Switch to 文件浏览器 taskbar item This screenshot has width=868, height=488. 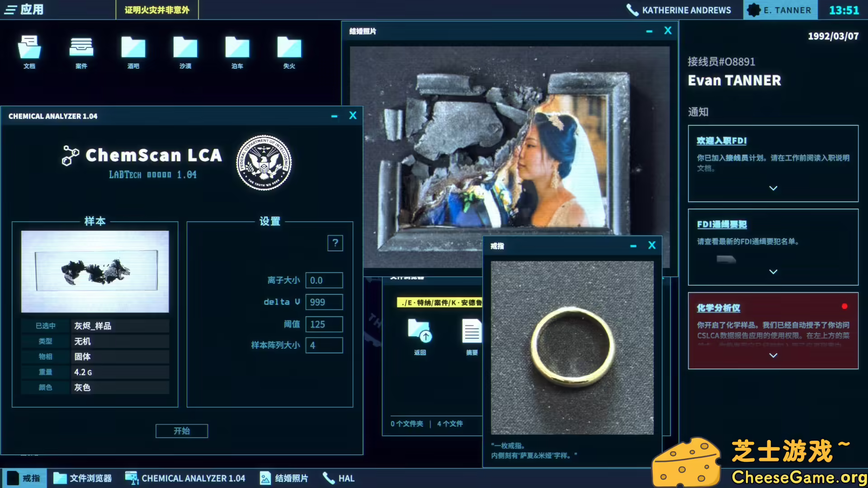(x=83, y=478)
